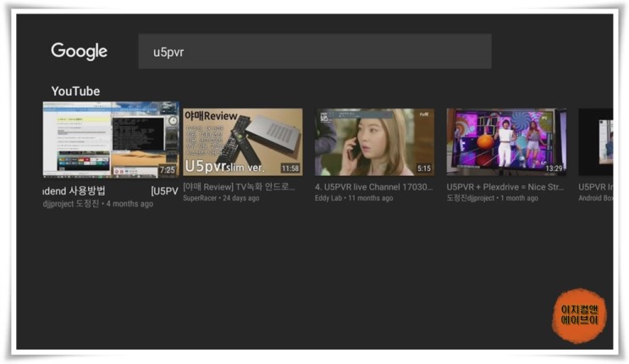This screenshot has height=364, width=629.
Task: Open the 13:29 Plexdrive video thumbnail
Action: click(506, 142)
